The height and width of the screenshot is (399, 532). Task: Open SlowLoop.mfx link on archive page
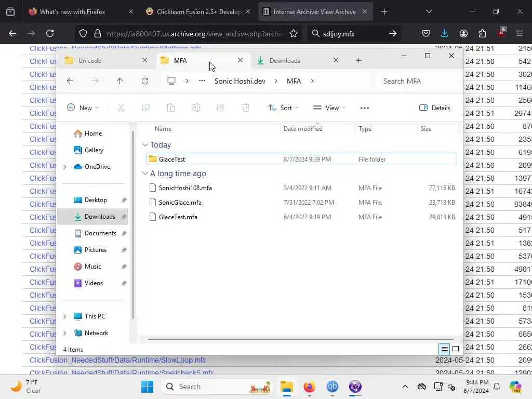[x=117, y=360]
